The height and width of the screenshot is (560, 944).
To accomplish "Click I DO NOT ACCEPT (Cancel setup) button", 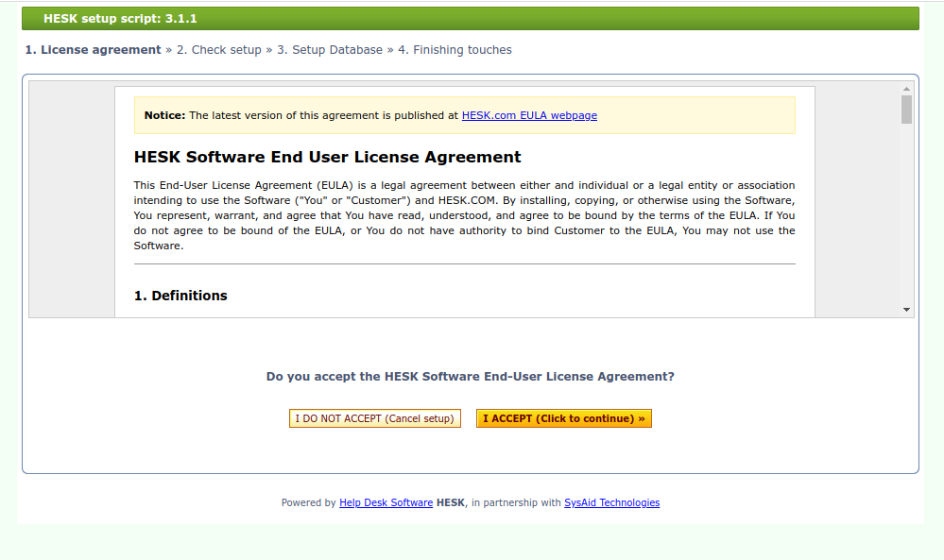I will tap(374, 418).
